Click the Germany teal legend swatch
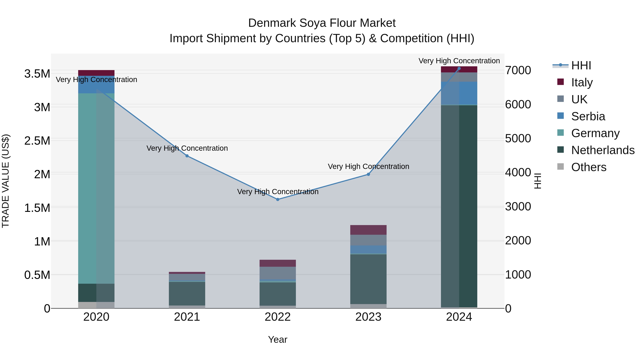The image size is (644, 362). (560, 132)
